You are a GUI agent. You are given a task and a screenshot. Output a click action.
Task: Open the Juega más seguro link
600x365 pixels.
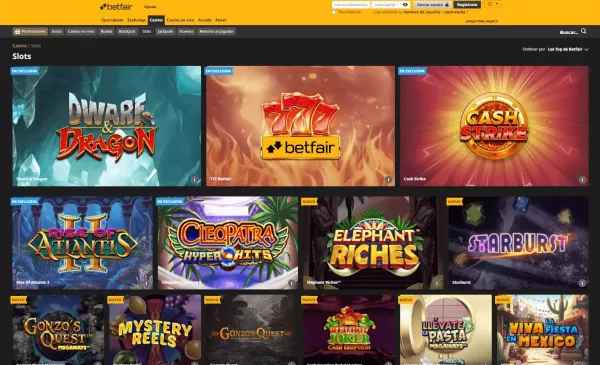(482, 21)
